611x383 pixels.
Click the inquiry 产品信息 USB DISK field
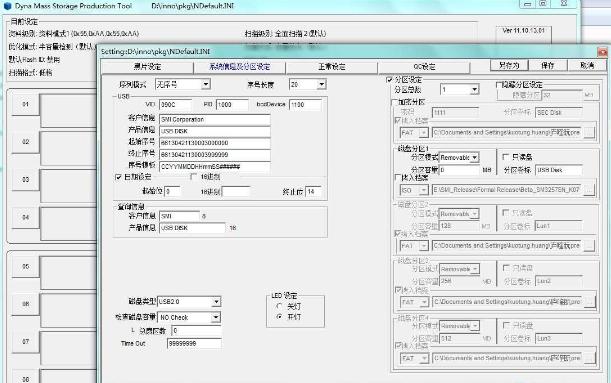192,228
